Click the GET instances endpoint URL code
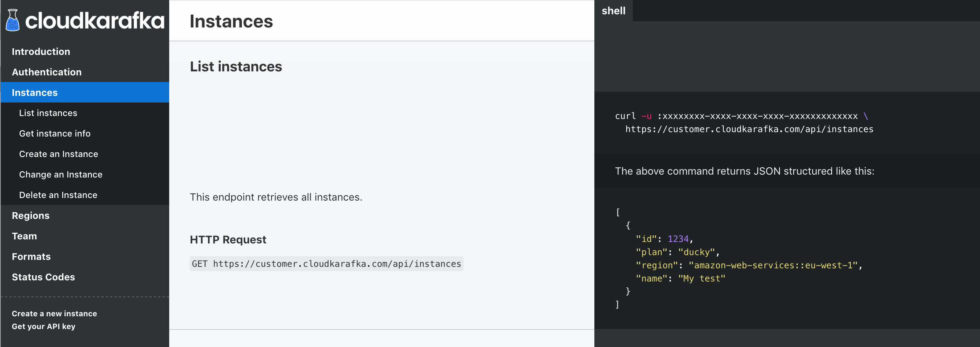Viewport: 980px width, 347px height. (x=326, y=264)
